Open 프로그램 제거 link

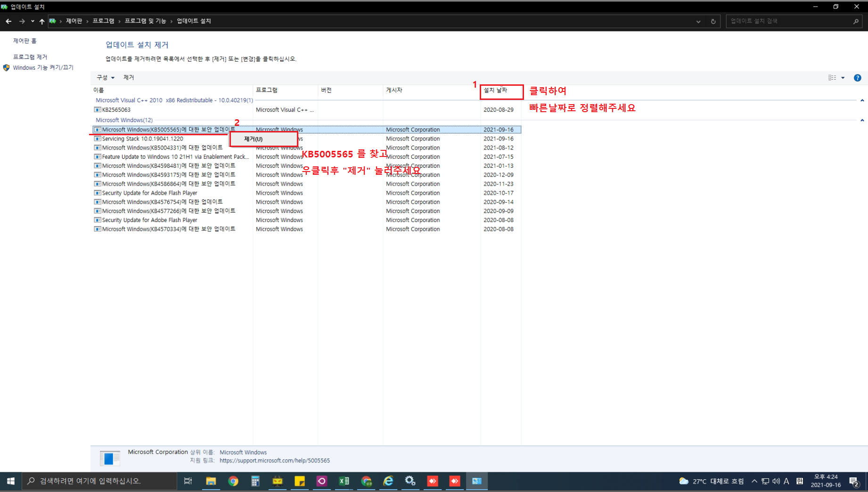coord(30,57)
